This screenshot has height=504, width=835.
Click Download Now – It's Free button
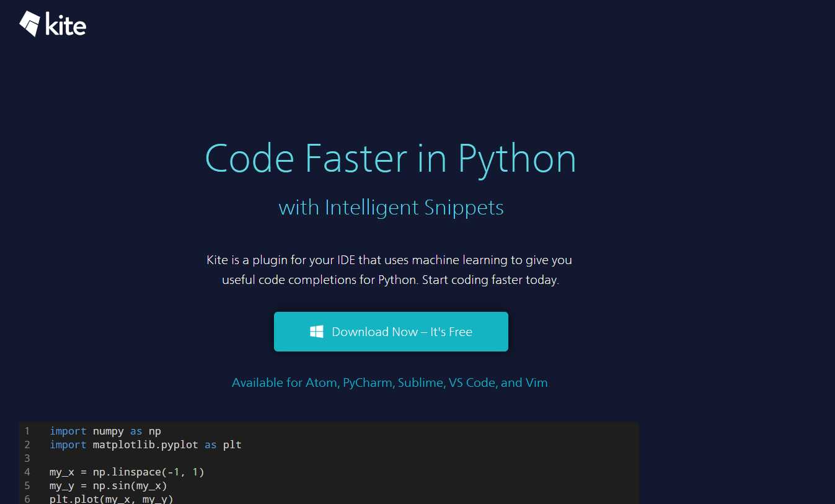(391, 332)
